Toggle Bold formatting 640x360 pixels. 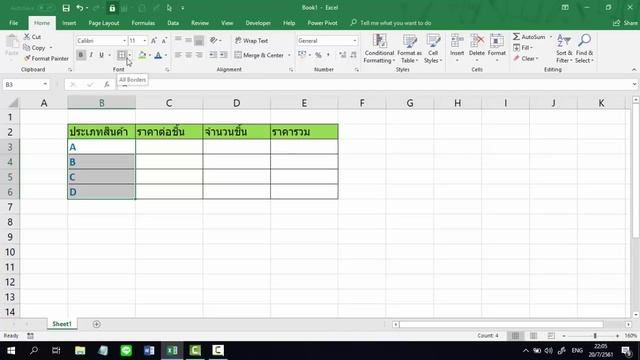click(81, 55)
